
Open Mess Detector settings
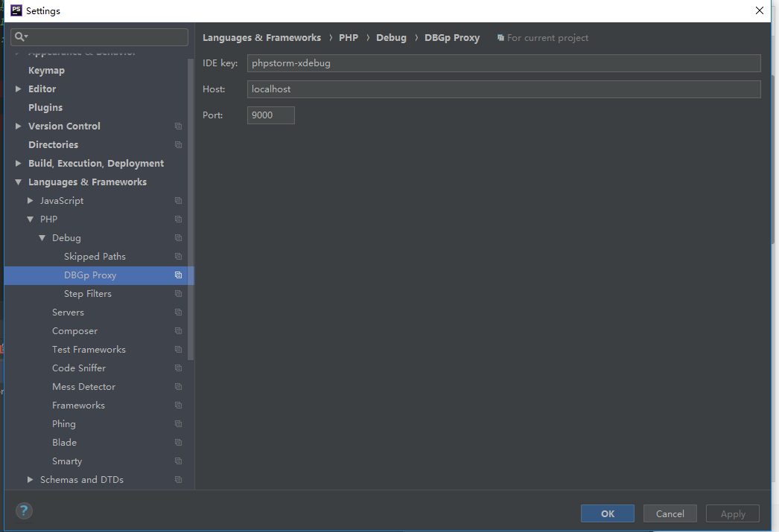point(83,387)
